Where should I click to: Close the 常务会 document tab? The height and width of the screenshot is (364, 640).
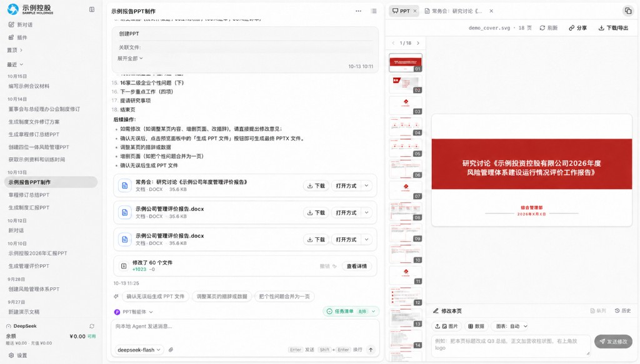[x=491, y=11]
